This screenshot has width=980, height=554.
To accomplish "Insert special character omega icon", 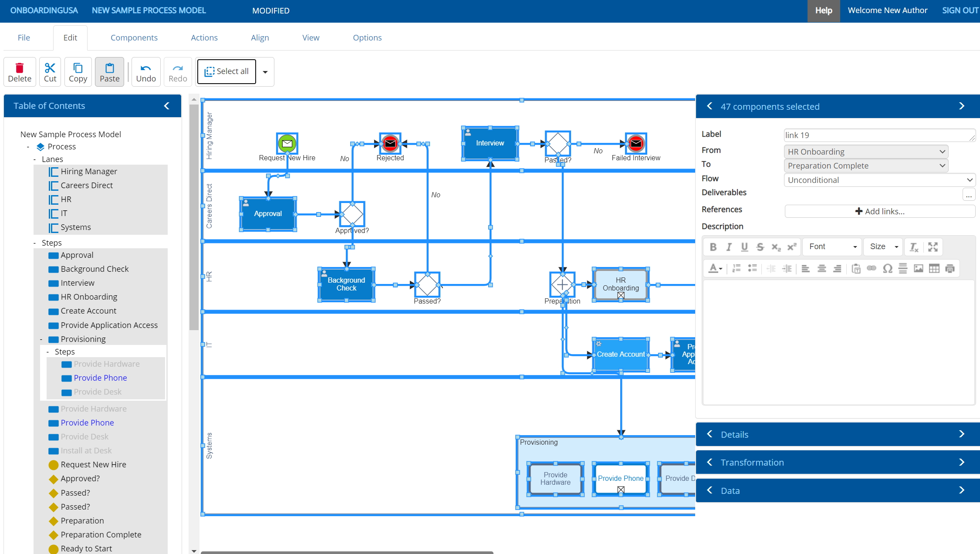I will tap(887, 268).
